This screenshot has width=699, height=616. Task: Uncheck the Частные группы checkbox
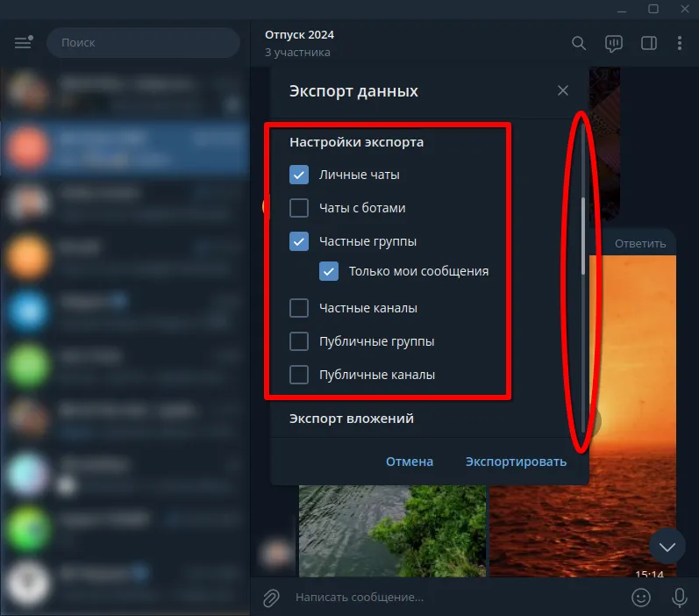pyautogui.click(x=299, y=241)
